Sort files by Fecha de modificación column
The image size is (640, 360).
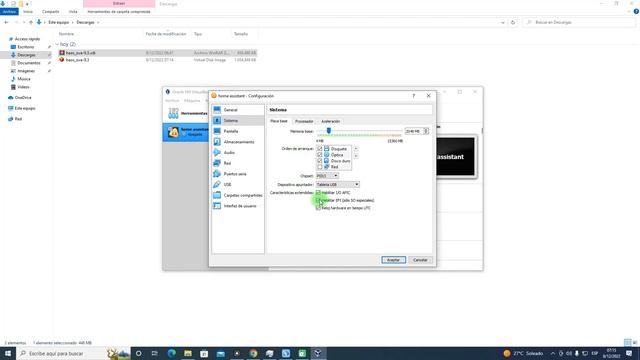click(x=166, y=34)
